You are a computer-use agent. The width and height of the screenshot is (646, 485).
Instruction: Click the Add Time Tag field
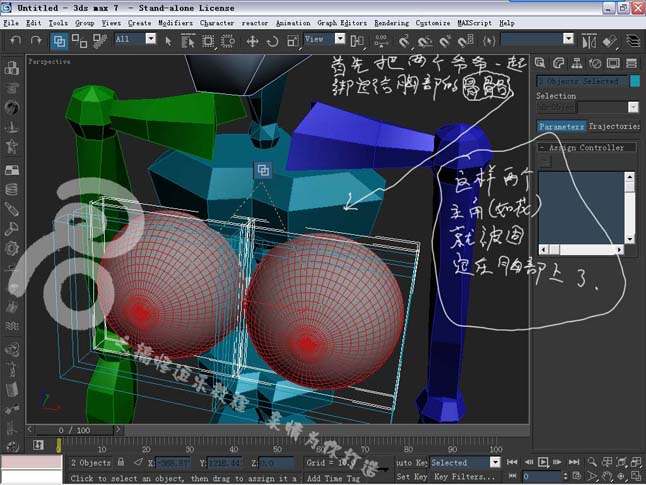[333, 478]
